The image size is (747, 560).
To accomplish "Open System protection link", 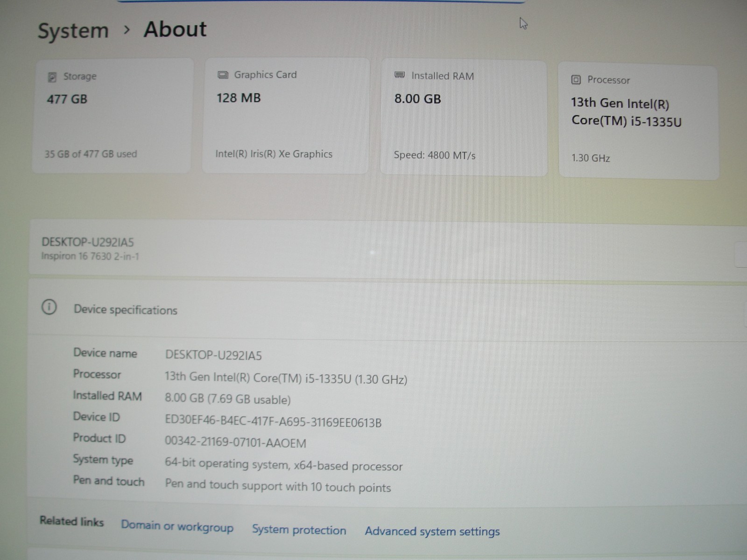I will coord(299,530).
